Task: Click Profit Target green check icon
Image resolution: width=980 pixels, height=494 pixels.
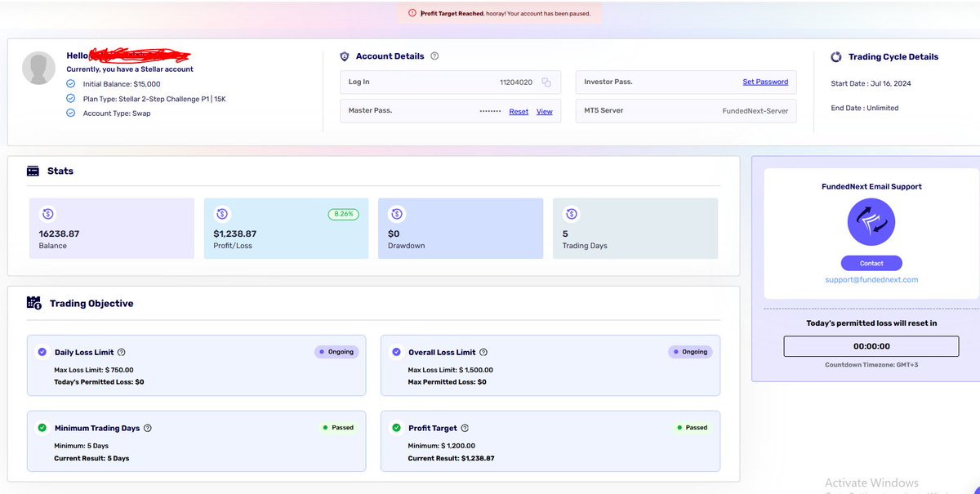Action: coord(396,427)
